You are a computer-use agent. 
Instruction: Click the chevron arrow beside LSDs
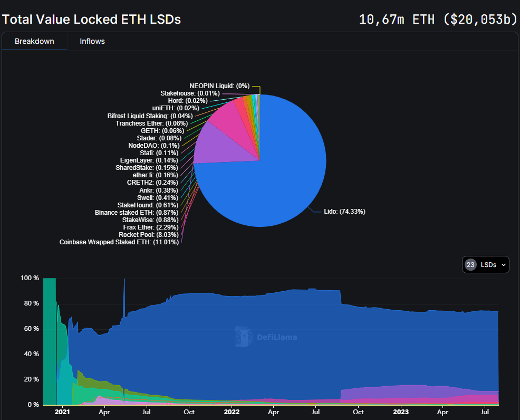504,265
